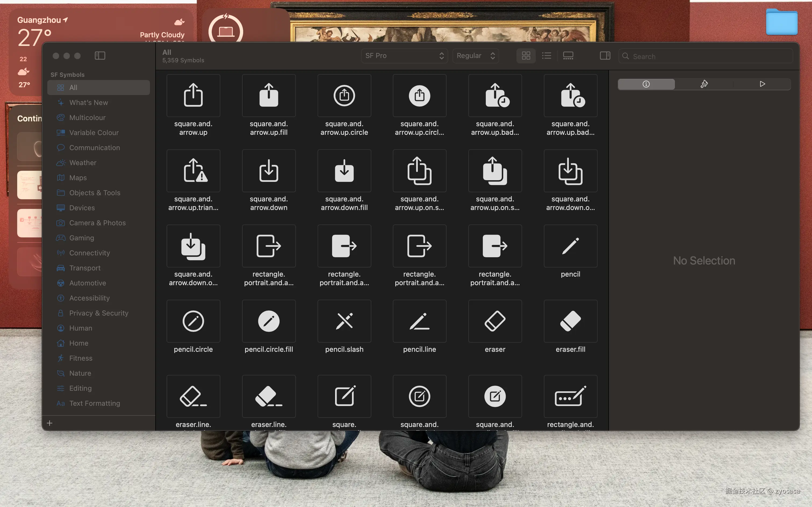Switch to the rendering paintbrush tab
The image size is (812, 507).
point(704,84)
